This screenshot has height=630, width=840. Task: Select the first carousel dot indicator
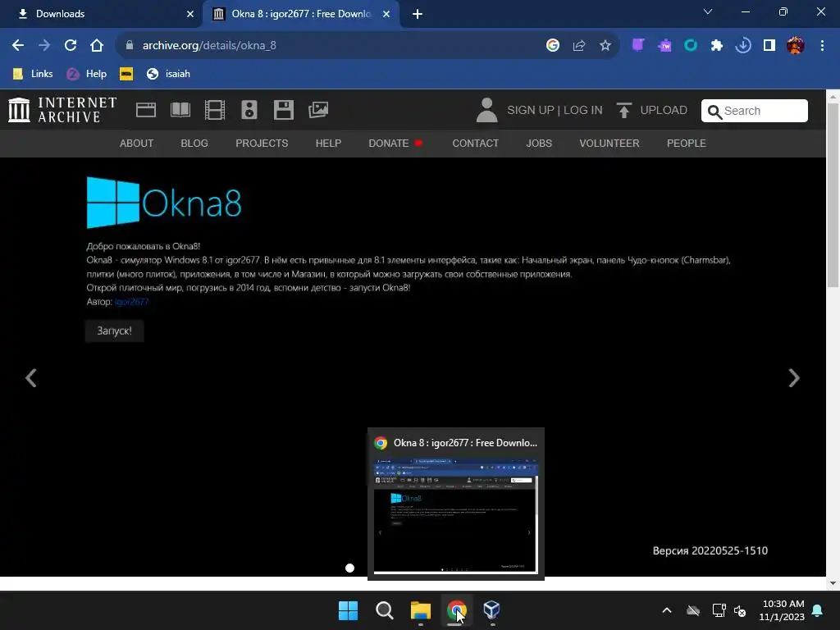point(349,568)
